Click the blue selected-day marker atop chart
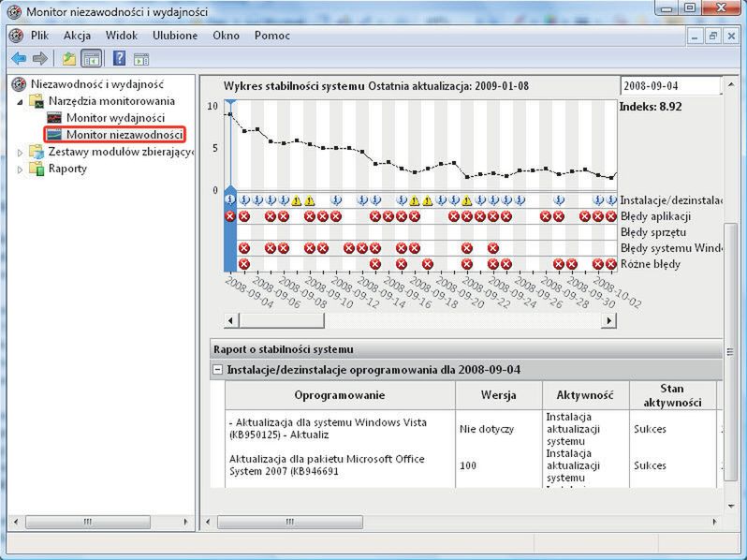The width and height of the screenshot is (747, 560). click(230, 103)
